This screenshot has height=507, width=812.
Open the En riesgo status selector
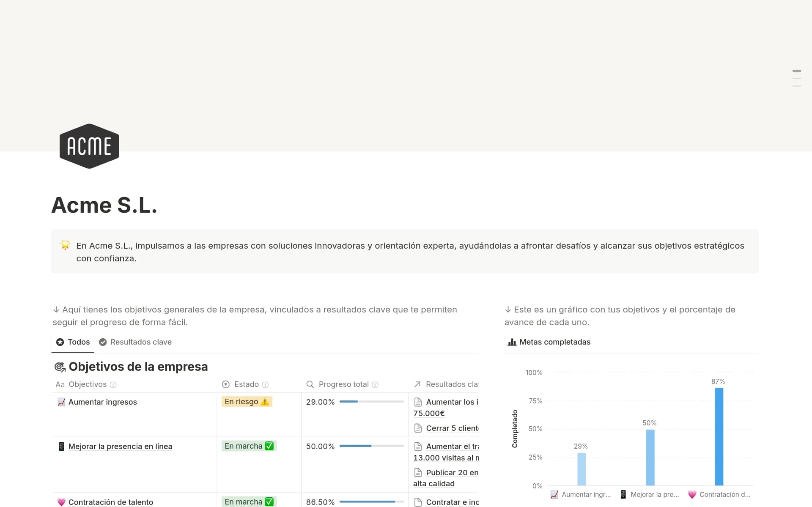[247, 402]
